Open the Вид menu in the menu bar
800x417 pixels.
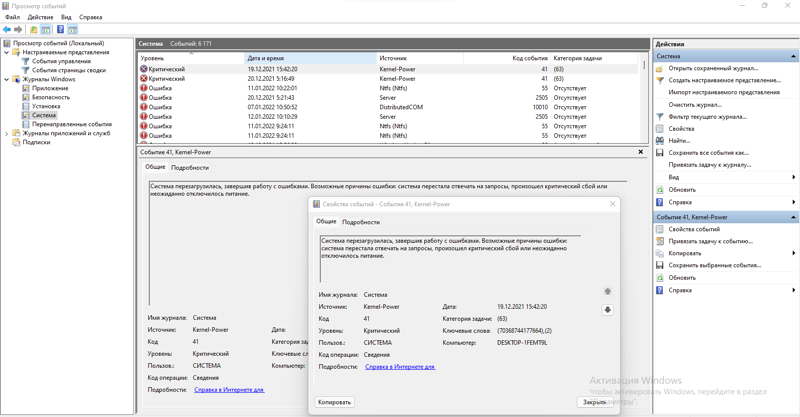pyautogui.click(x=66, y=17)
